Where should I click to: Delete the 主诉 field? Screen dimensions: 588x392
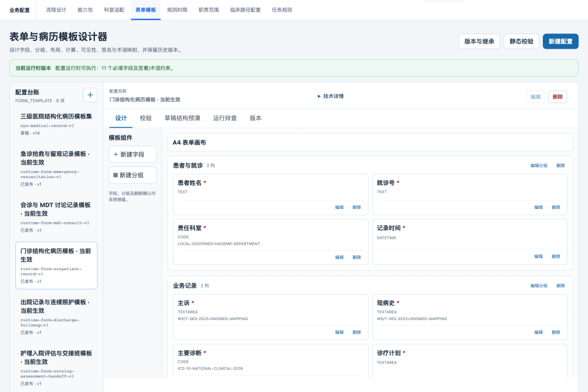coord(357,332)
